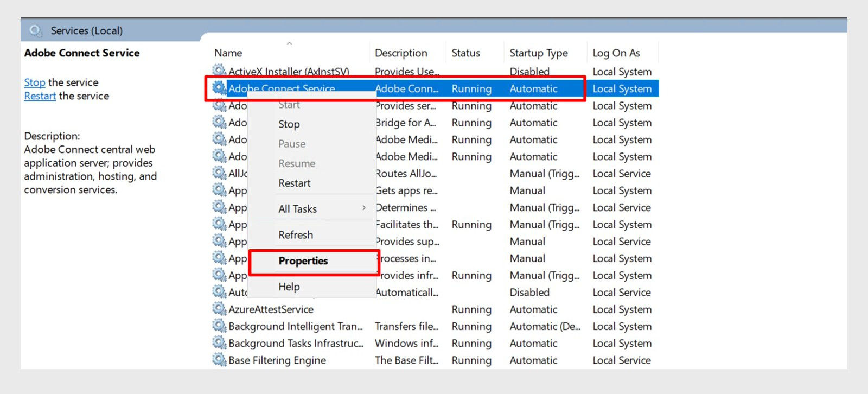Click gear icon of the 'Automaticall...' row
Screen dimensions: 868x394
219,291
